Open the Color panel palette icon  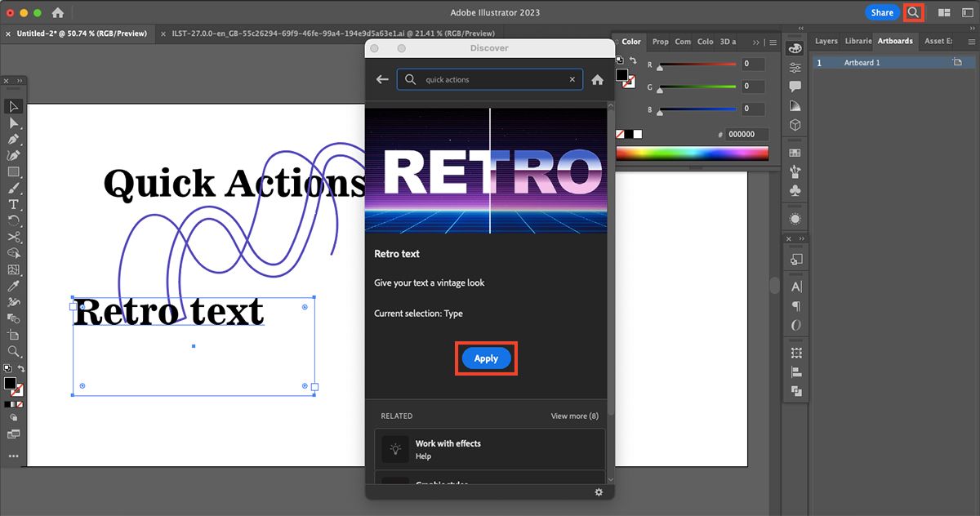point(795,49)
